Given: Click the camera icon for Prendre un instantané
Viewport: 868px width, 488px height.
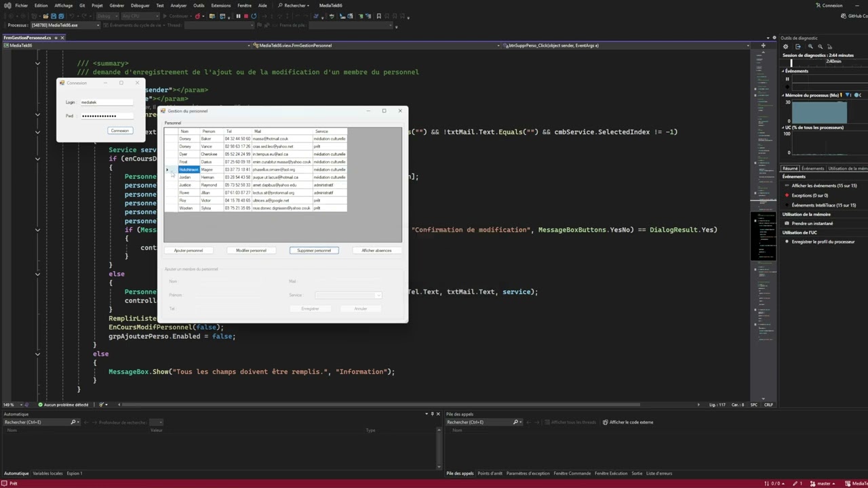Looking at the screenshot, I should coord(787,224).
